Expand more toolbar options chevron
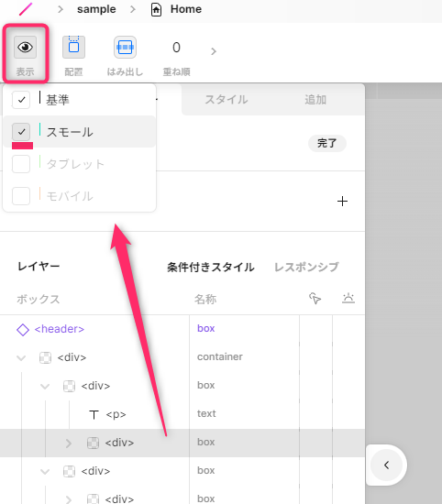 [x=214, y=51]
